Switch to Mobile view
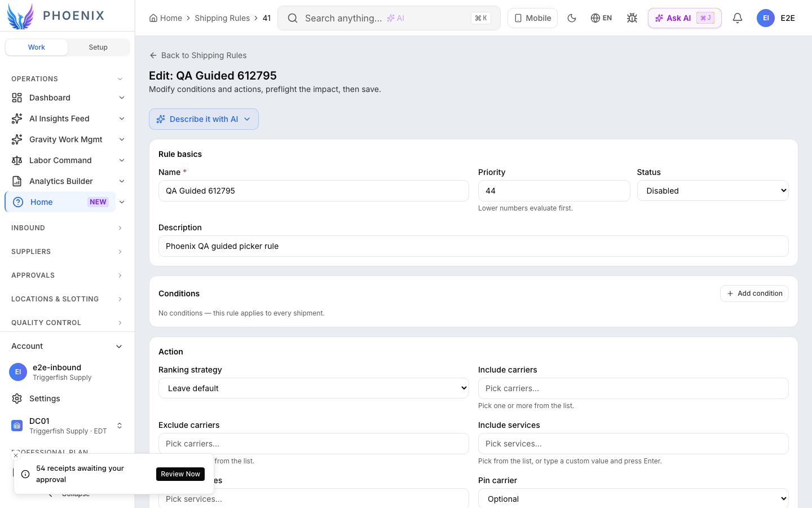This screenshot has height=508, width=812. tap(532, 18)
